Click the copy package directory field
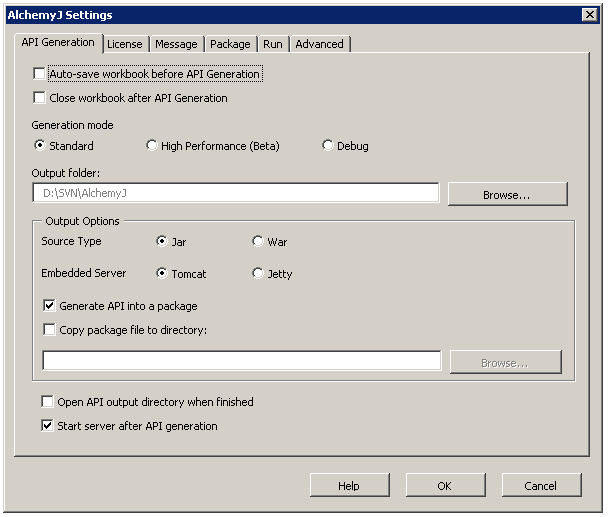The image size is (609, 517). coord(242,361)
